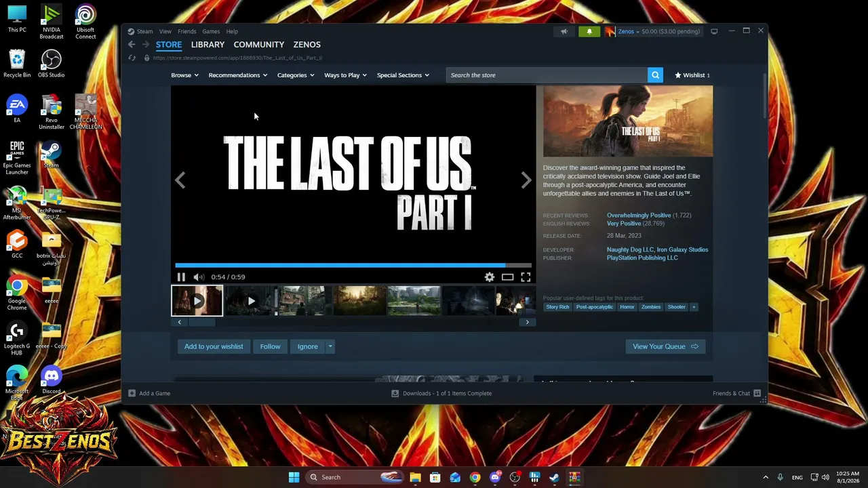
Task: Go to previous media with left arrow
Action: point(180,180)
